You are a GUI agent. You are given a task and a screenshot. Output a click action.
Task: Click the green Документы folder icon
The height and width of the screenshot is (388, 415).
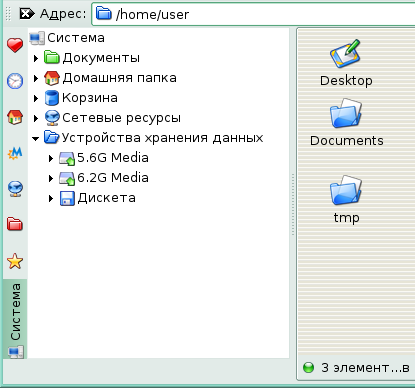52,58
